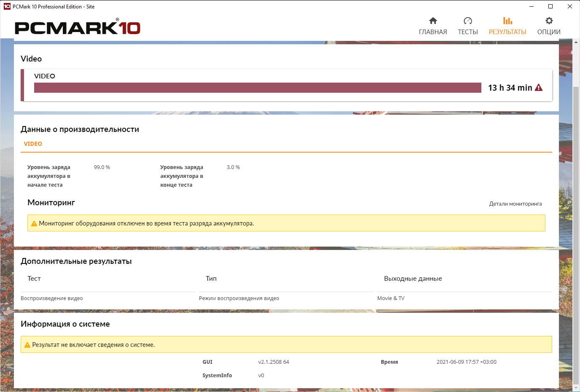This screenshot has height=392, width=580.
Task: Minimize the PCMark 10 window
Action: [x=532, y=6]
